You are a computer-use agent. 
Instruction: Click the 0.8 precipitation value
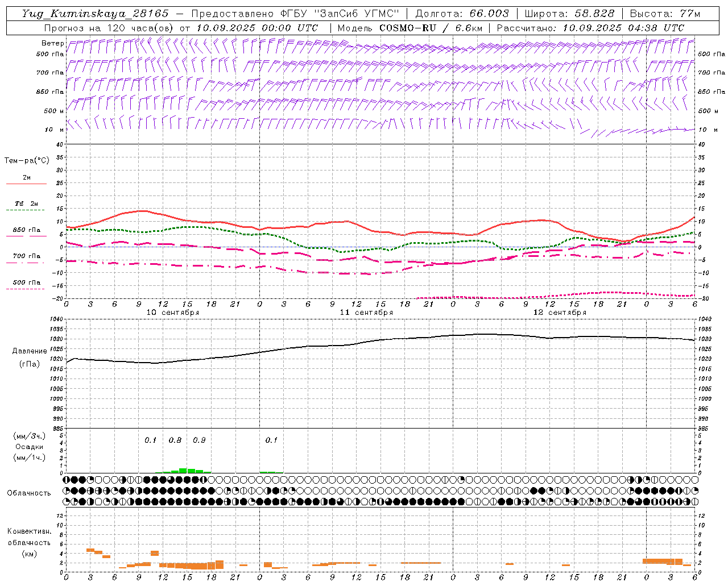coord(175,440)
